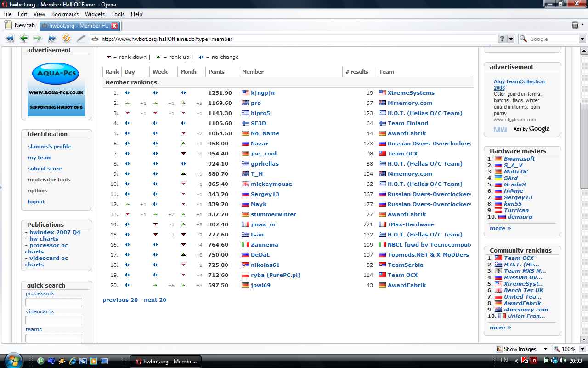Open slamms's profile link
Screen dimensions: 588x368
[50, 146]
